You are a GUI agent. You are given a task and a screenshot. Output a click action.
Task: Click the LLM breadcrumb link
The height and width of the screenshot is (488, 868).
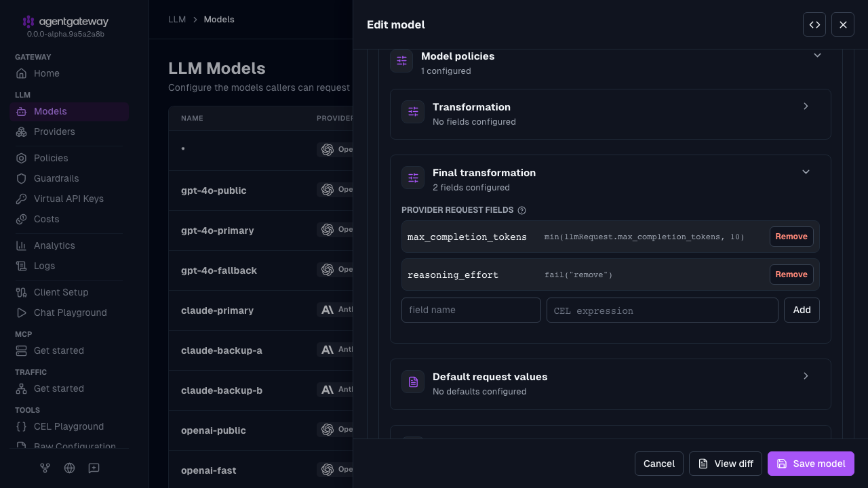(177, 20)
